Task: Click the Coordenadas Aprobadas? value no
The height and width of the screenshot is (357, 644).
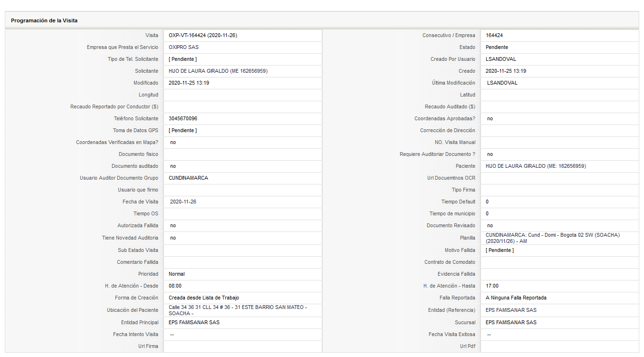Action: coord(490,119)
